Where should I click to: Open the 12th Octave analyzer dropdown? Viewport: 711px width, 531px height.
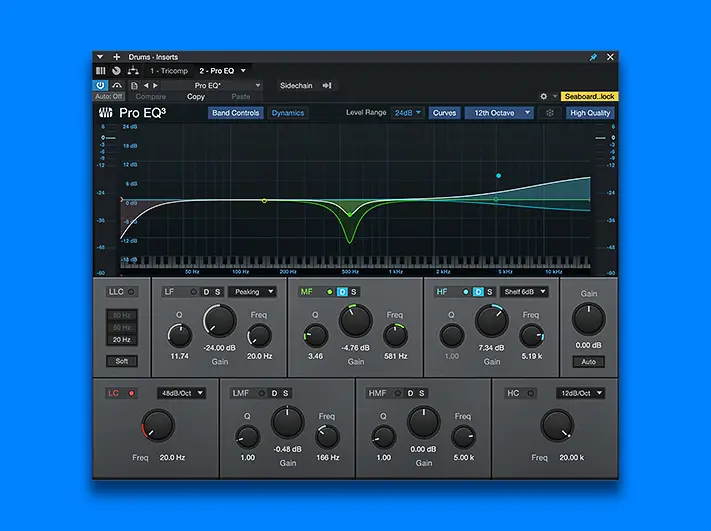click(499, 113)
